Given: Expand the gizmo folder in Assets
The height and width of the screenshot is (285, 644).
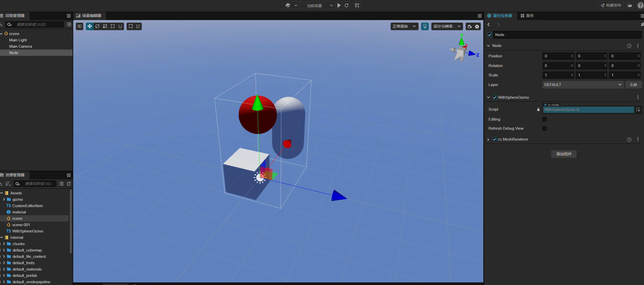Looking at the screenshot, I should click(4, 199).
